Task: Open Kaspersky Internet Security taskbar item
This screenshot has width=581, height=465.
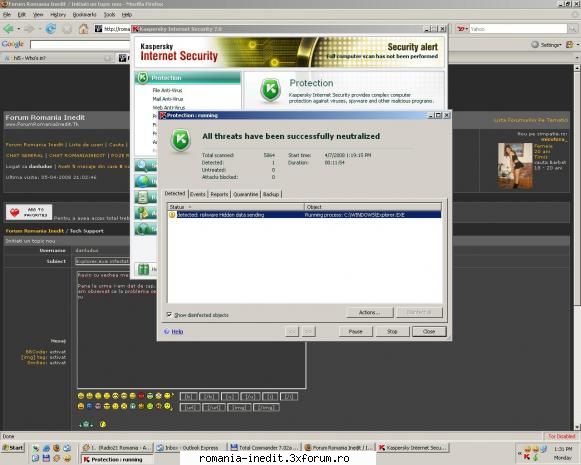Action: 412,448
